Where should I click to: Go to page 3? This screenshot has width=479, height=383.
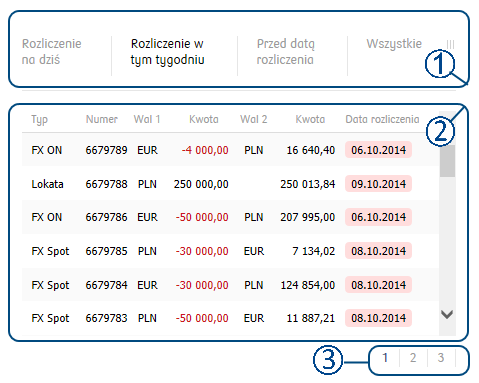[x=441, y=358]
